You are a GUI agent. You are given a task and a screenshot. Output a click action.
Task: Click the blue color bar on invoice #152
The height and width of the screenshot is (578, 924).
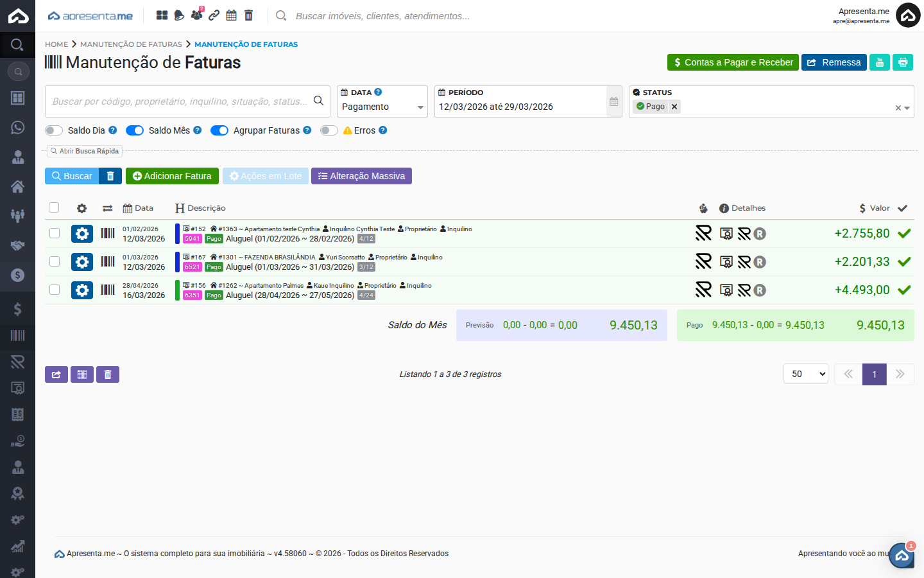click(x=177, y=234)
